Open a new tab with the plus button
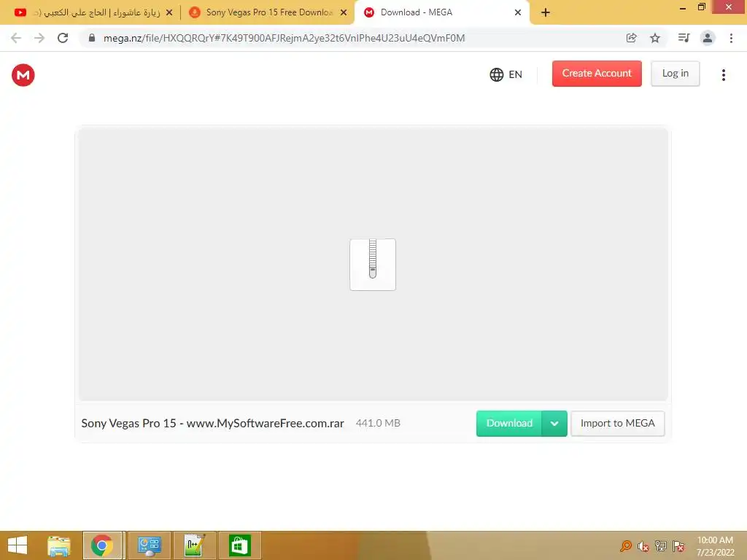Image resolution: width=747 pixels, height=560 pixels. point(546,12)
